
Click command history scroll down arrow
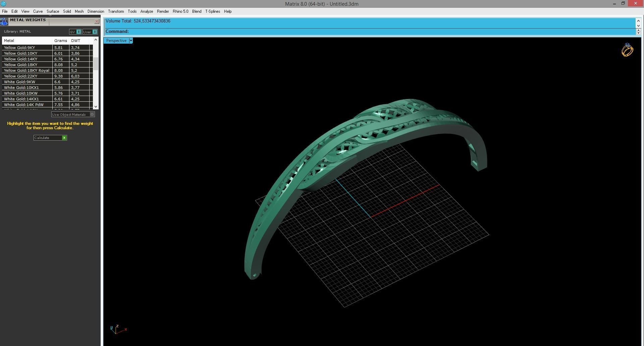click(x=638, y=26)
